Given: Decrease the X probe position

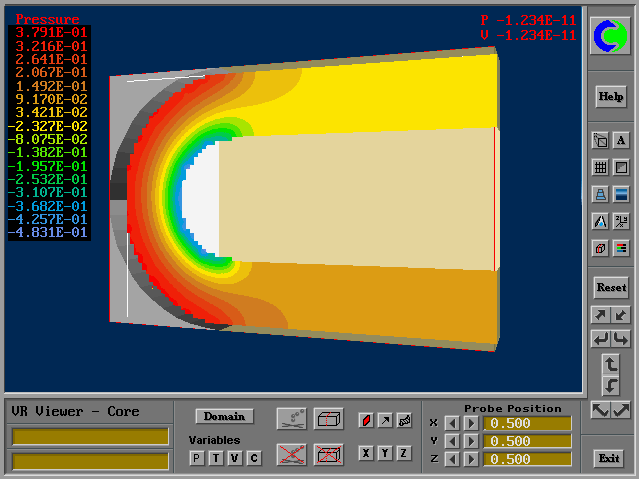Looking at the screenshot, I should point(451,423).
